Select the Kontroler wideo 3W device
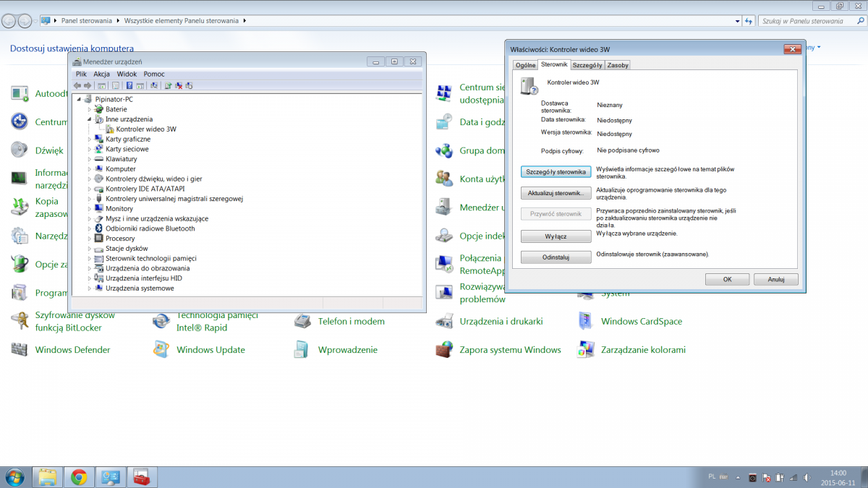Image resolution: width=868 pixels, height=488 pixels. [x=146, y=129]
